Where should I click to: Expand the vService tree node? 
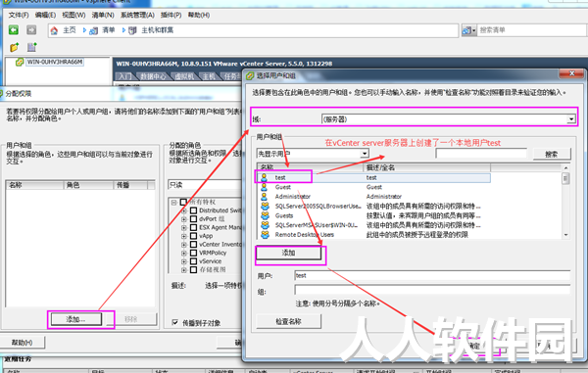point(184,261)
